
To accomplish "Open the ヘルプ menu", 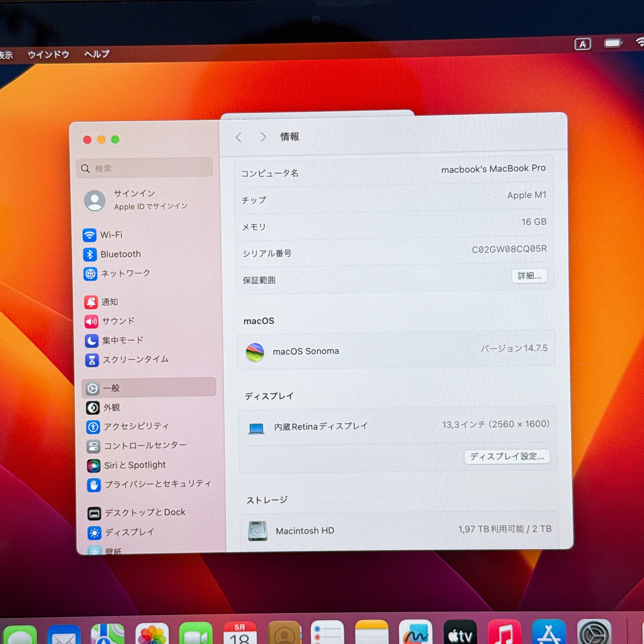I will (x=97, y=54).
